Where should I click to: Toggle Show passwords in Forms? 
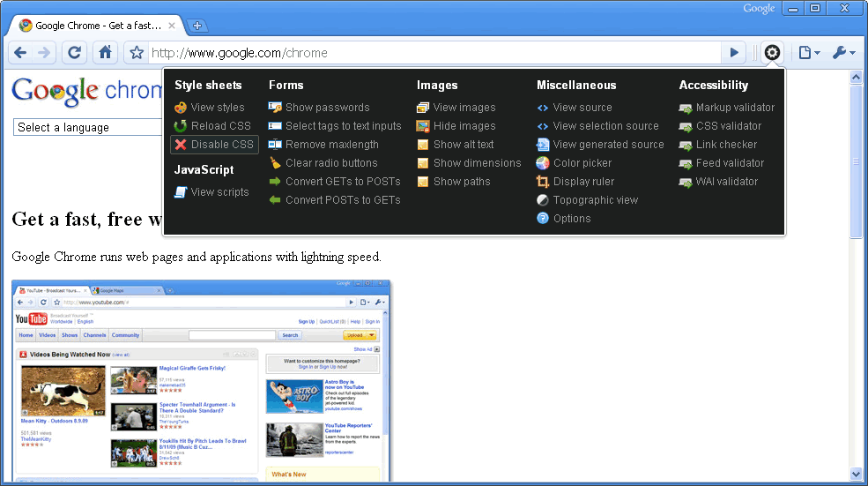pos(327,108)
